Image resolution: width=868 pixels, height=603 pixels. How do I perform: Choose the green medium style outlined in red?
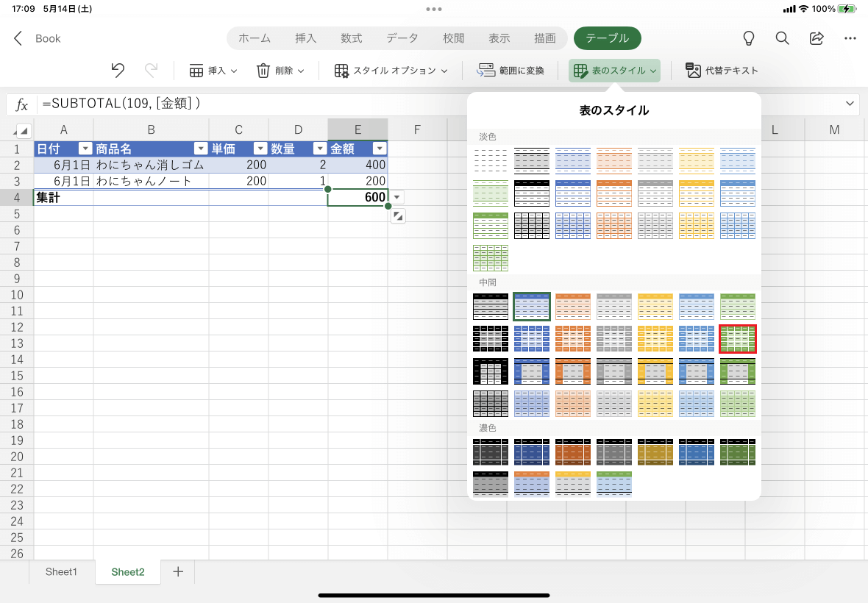(737, 338)
